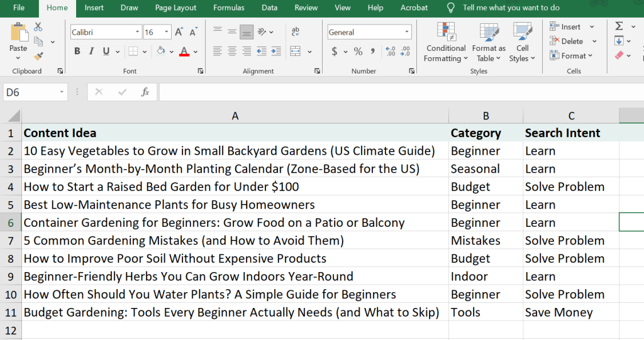Switch to the Page Layout tab
Viewport: 644px width, 340px height.
point(176,8)
